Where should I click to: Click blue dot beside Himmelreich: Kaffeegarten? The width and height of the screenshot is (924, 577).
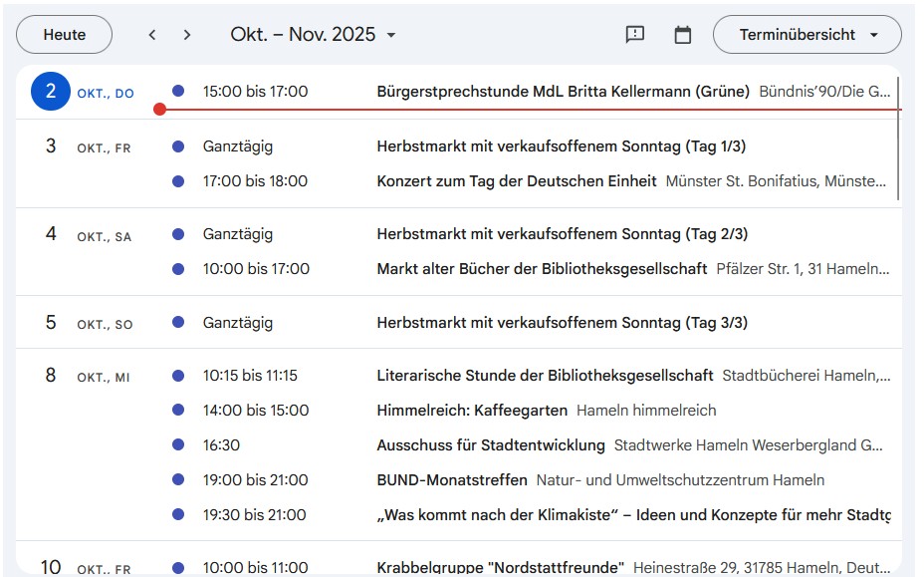(178, 411)
